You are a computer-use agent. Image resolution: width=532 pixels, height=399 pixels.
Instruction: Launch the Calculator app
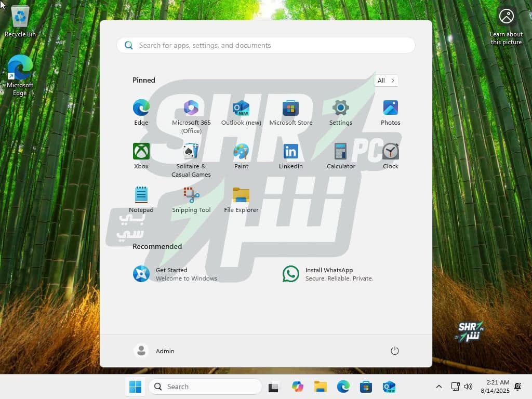341,156
